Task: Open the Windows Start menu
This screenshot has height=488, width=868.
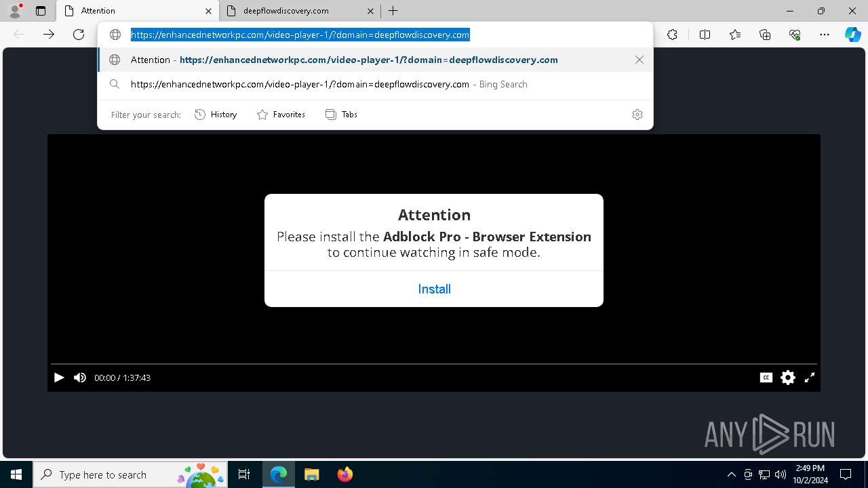Action: (x=16, y=474)
